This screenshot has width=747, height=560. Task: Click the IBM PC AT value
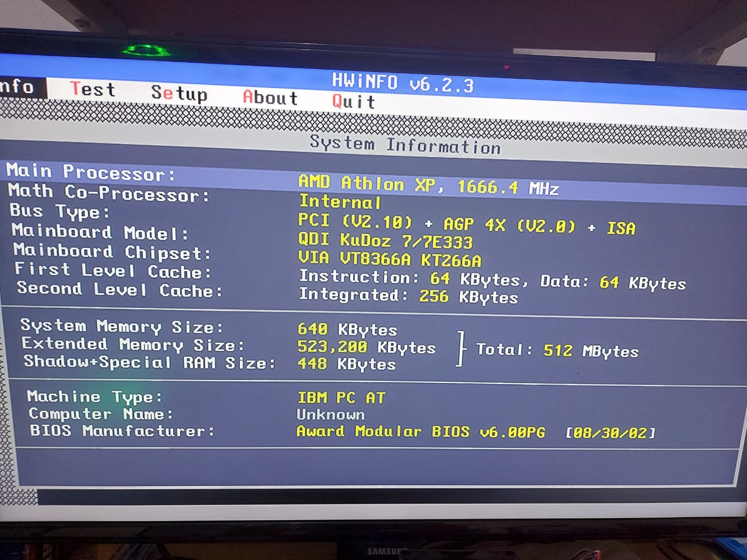[x=341, y=398]
